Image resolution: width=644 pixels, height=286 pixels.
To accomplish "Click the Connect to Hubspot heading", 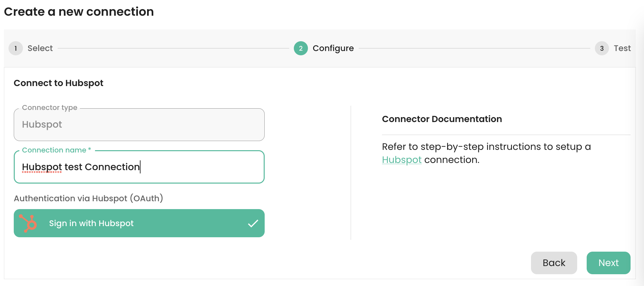I will (58, 83).
